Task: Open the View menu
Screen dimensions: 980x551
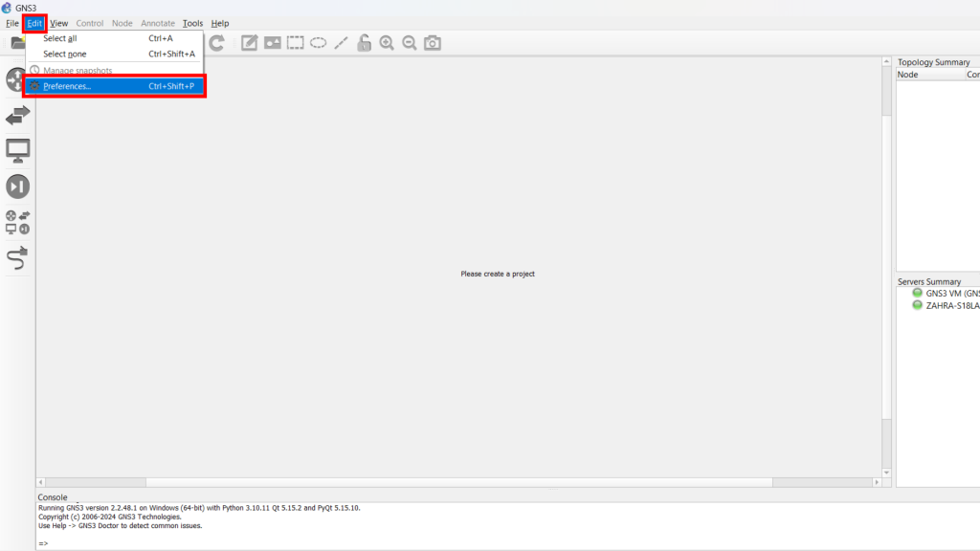Action: (59, 23)
